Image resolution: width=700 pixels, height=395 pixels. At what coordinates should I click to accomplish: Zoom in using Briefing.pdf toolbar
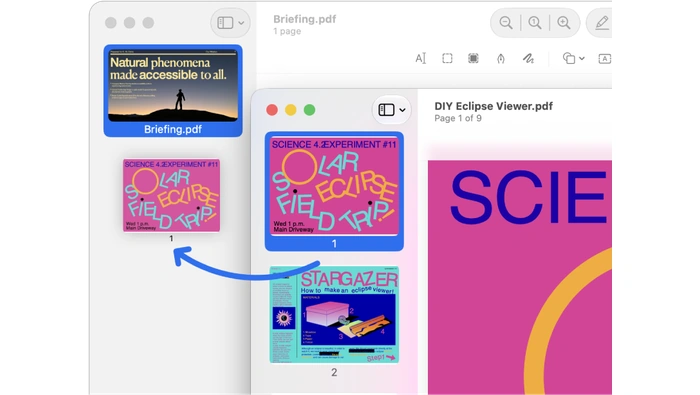[564, 23]
